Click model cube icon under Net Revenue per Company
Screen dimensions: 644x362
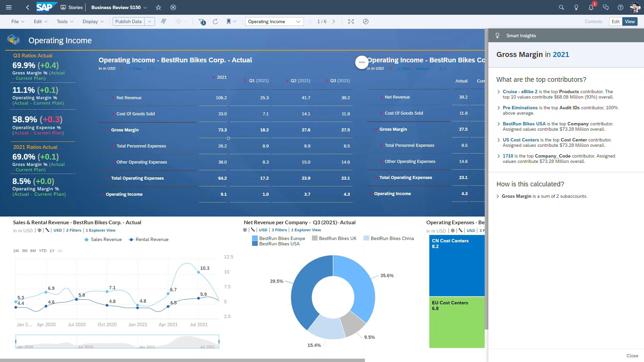[x=245, y=230]
